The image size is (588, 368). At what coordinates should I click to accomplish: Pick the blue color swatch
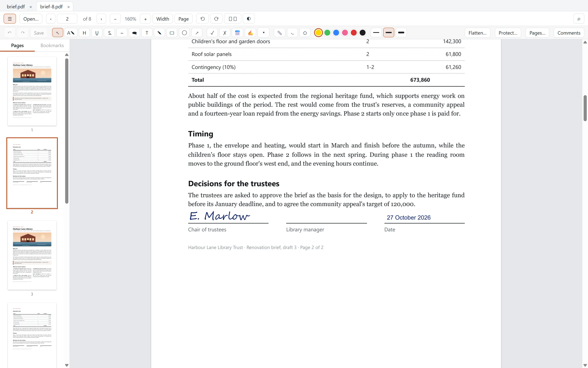[x=336, y=33]
